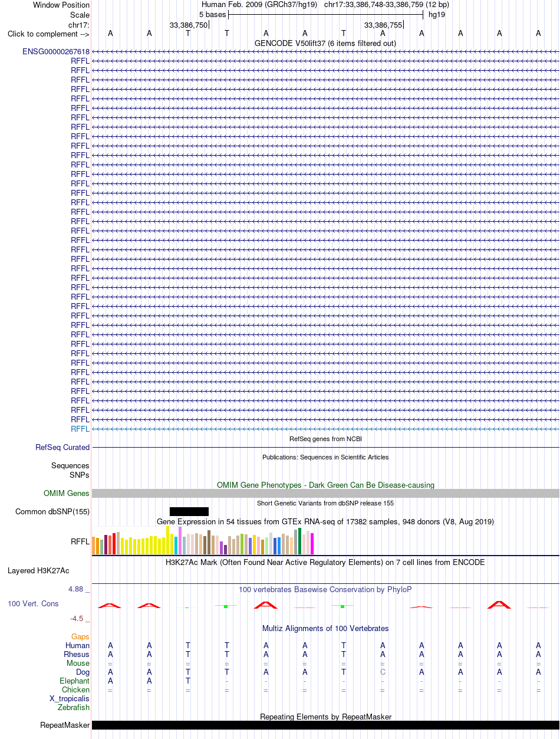
Task: Open the Layered H3K27Ac track label
Action: (x=38, y=570)
